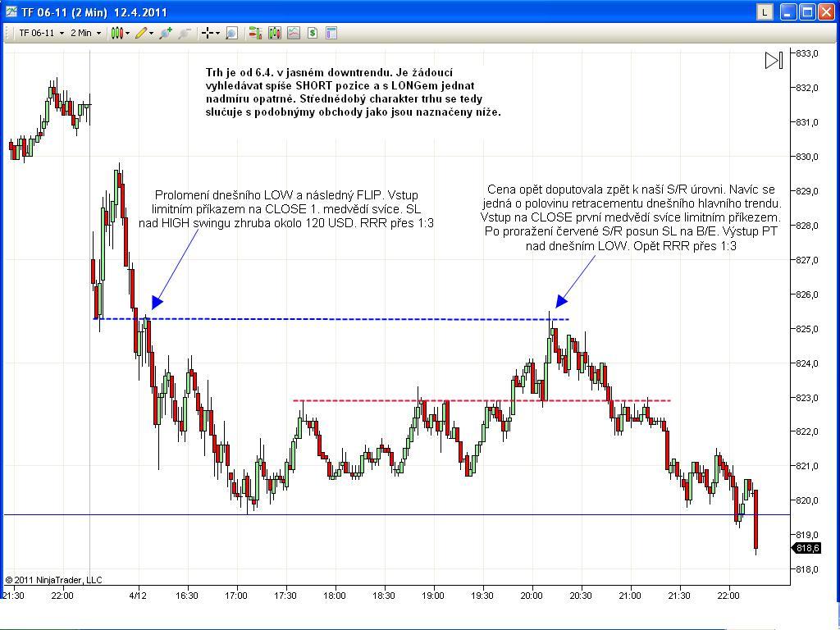The height and width of the screenshot is (630, 840).
Task: Click the 4/12 date label on time axis
Action: tap(138, 596)
